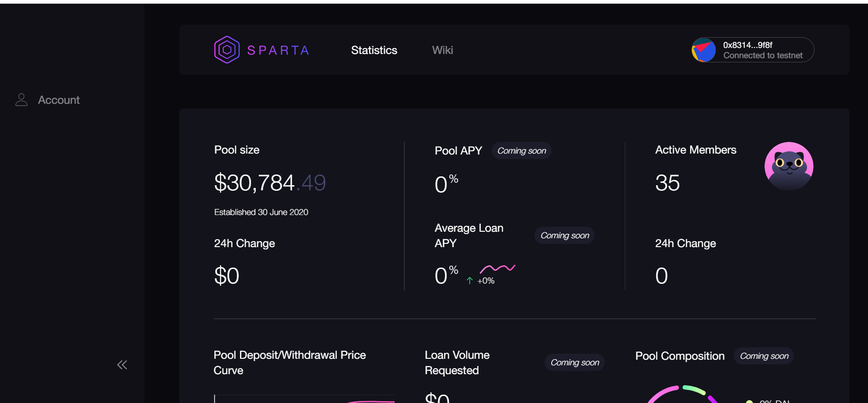Click Coming soon badge beside Average Loan APY

point(565,235)
